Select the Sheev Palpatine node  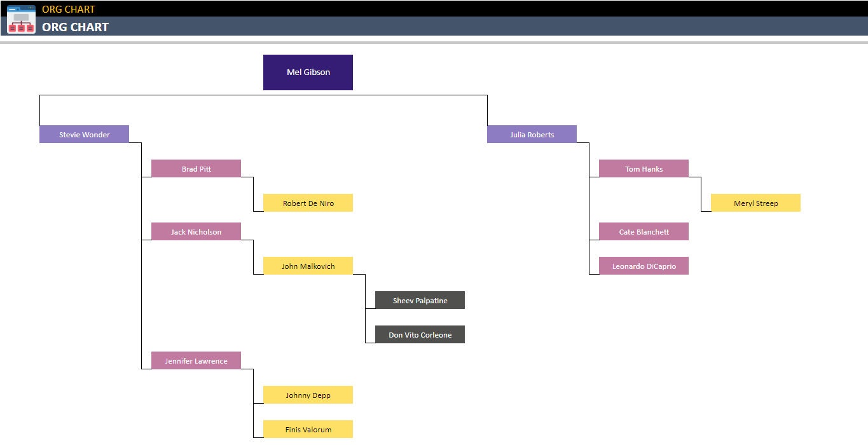(x=420, y=299)
